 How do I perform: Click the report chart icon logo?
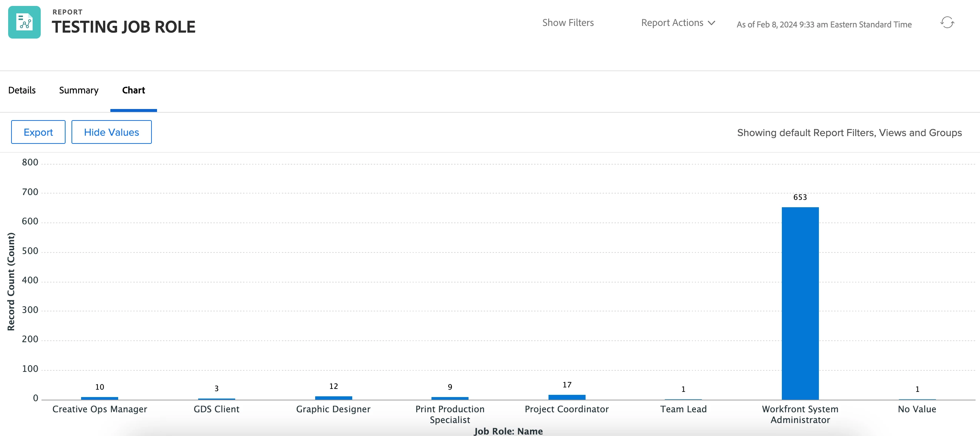point(24,22)
